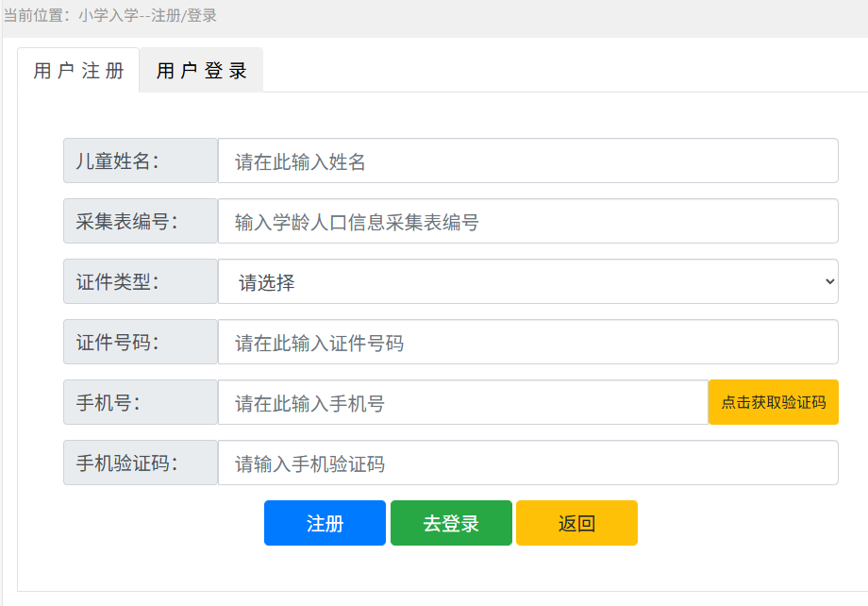Focus the 手机验证码 input field

click(528, 463)
